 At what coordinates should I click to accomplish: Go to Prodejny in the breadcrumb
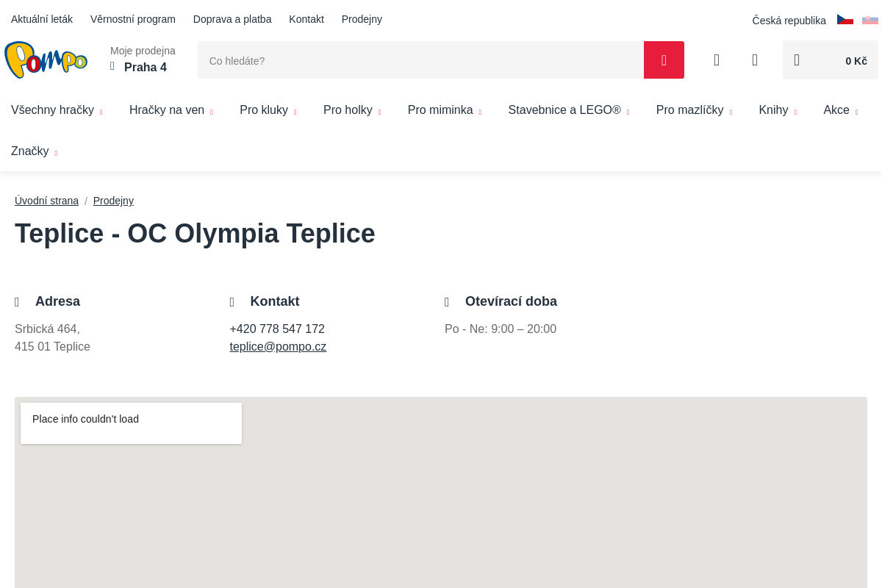113,201
